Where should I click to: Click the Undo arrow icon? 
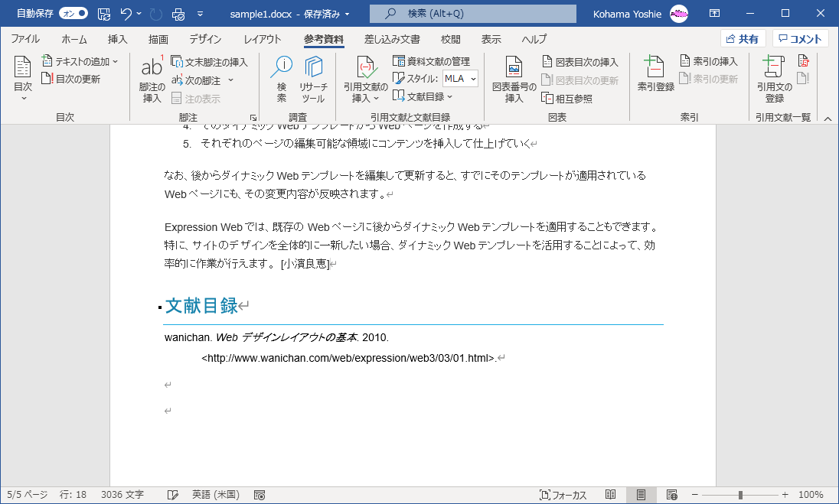click(x=126, y=14)
